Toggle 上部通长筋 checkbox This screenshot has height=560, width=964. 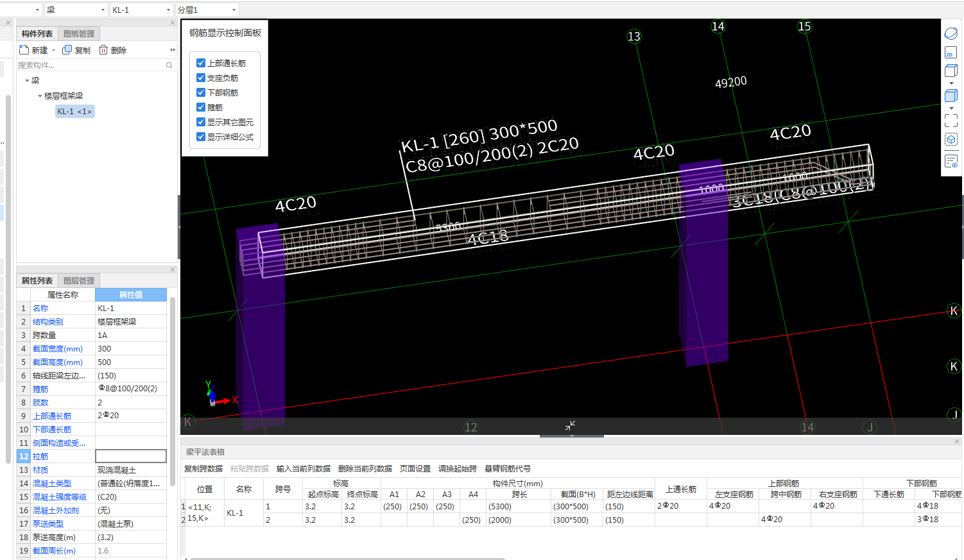click(x=201, y=63)
